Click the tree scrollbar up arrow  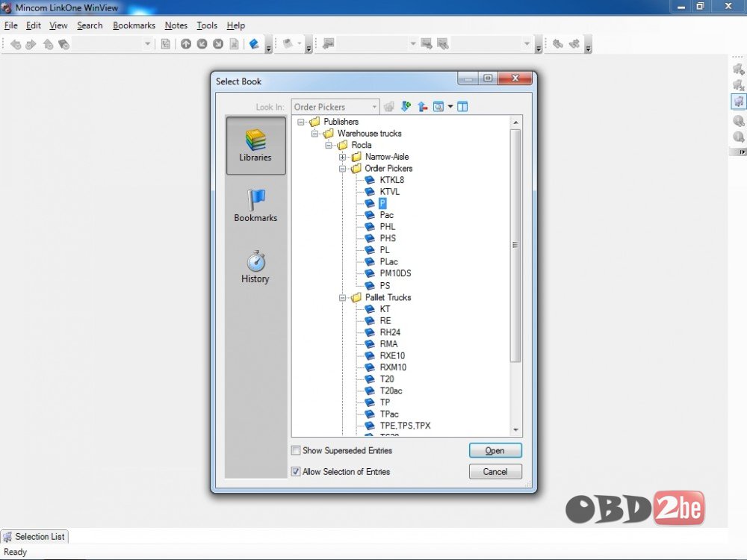[x=516, y=122]
